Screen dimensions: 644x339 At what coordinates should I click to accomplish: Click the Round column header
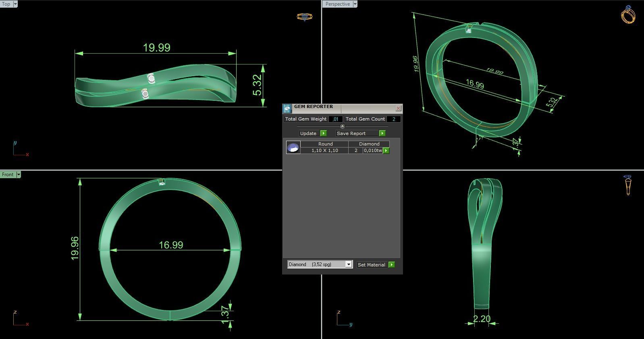click(x=325, y=144)
